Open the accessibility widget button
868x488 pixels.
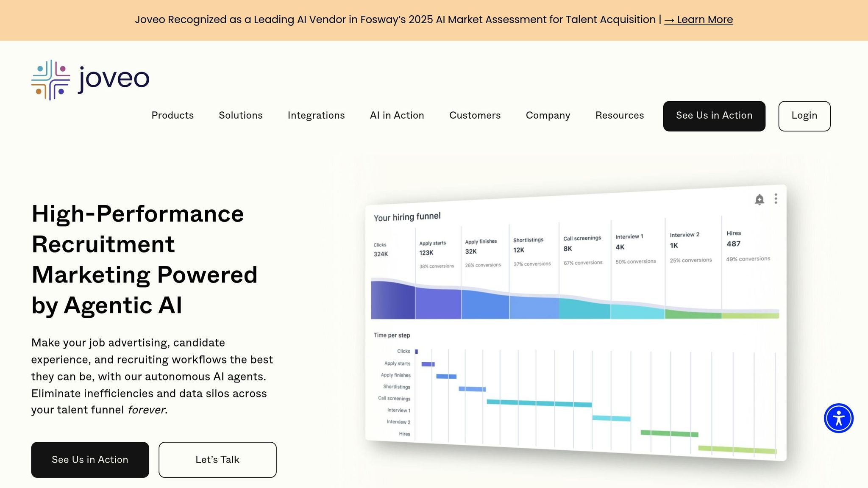838,418
